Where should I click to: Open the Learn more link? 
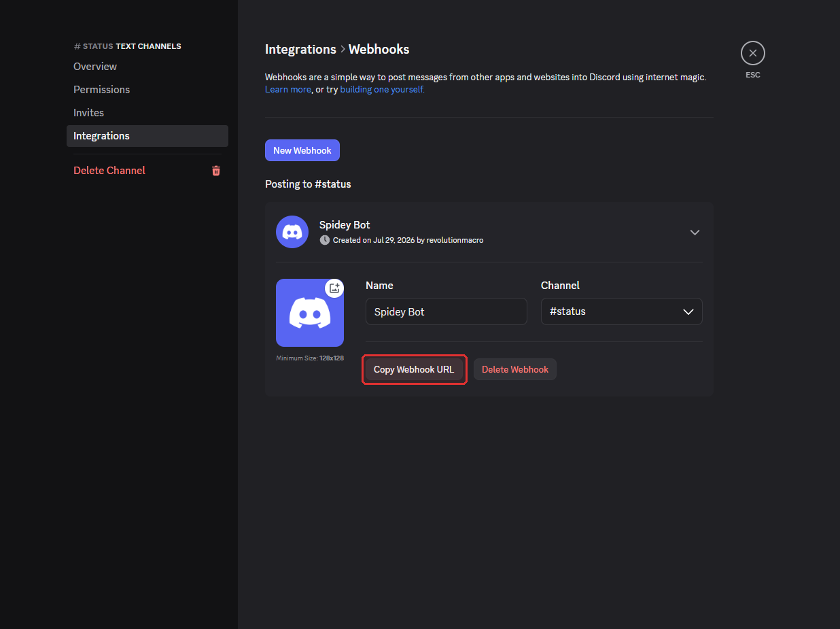click(x=288, y=90)
